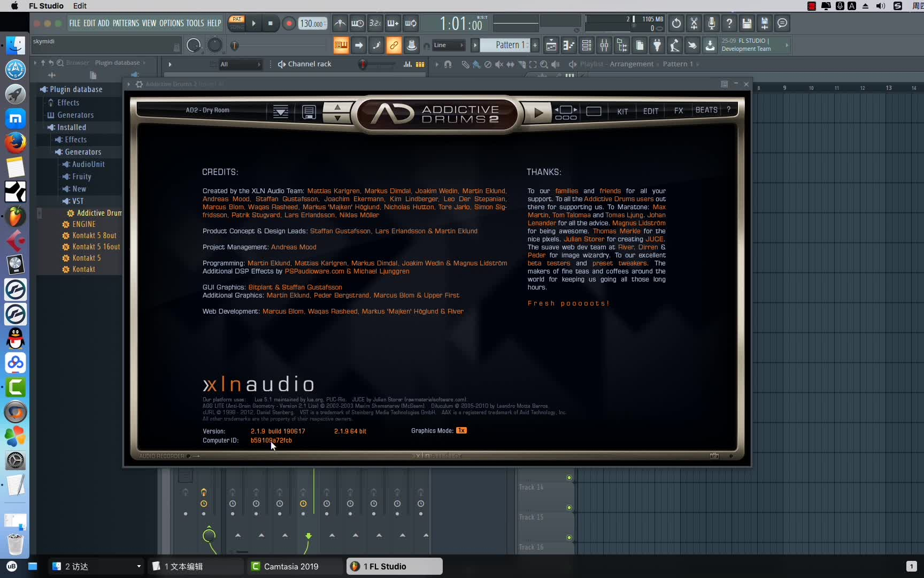Screen dimensions: 924x578
Task: Click the touch controller hand icon
Action: (692, 45)
